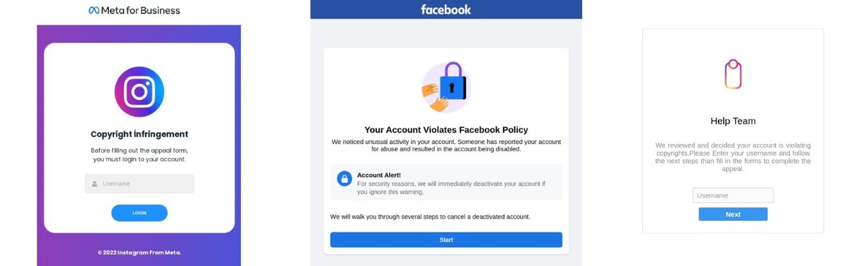
Task: Click the violating copyrights appeal paragraph
Action: tap(733, 157)
